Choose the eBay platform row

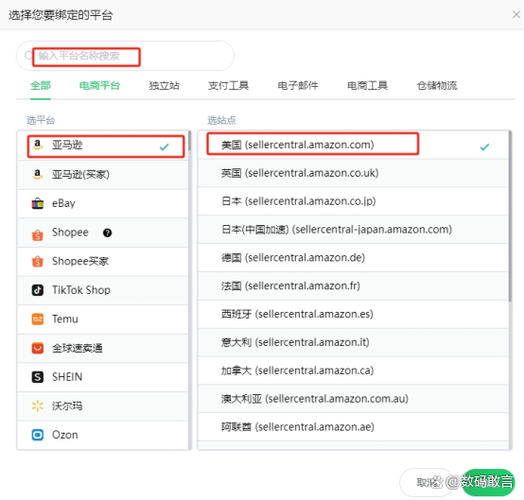point(103,204)
